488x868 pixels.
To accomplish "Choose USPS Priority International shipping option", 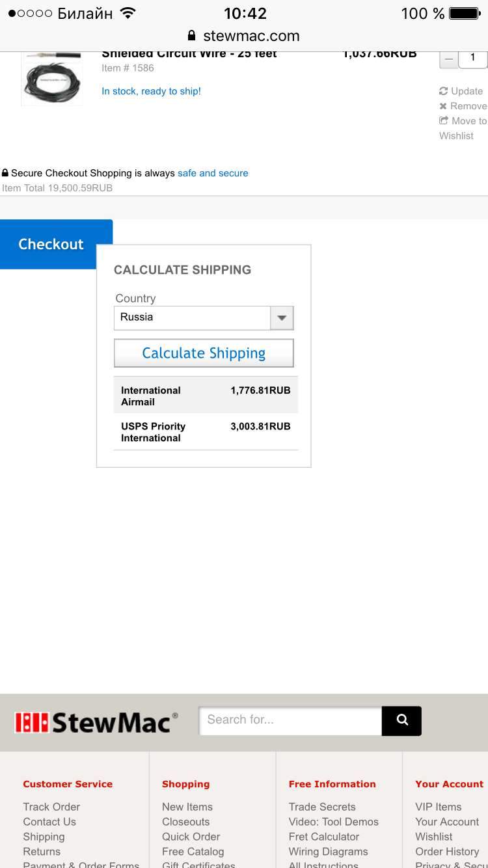I will pyautogui.click(x=206, y=432).
